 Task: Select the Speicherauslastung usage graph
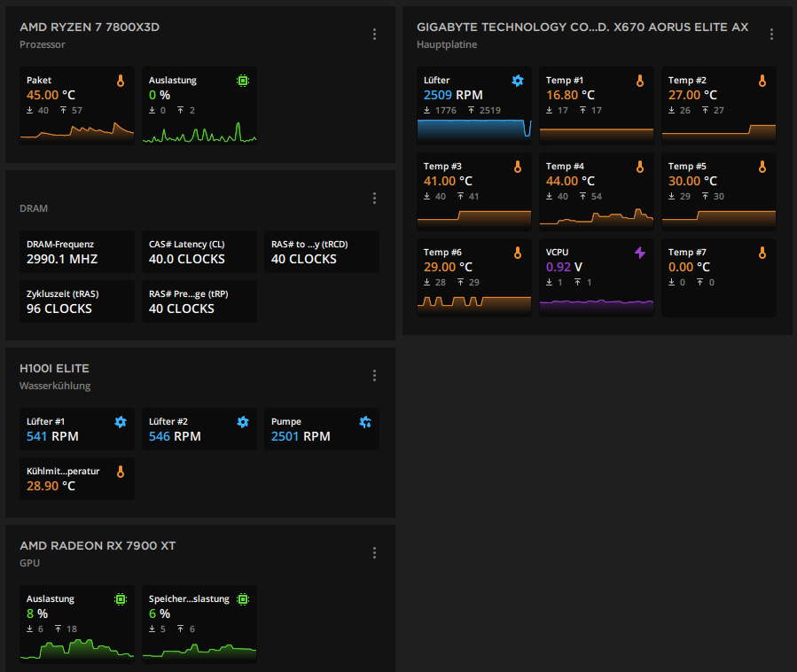(199, 652)
